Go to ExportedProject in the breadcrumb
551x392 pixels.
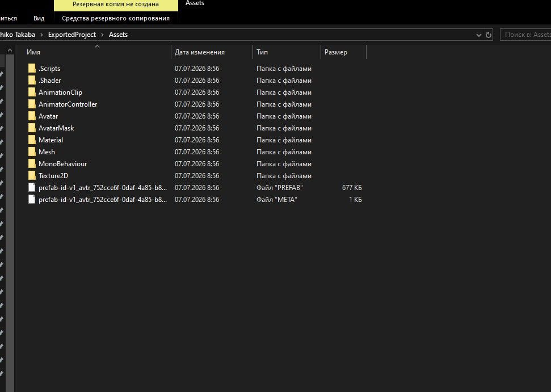(72, 35)
